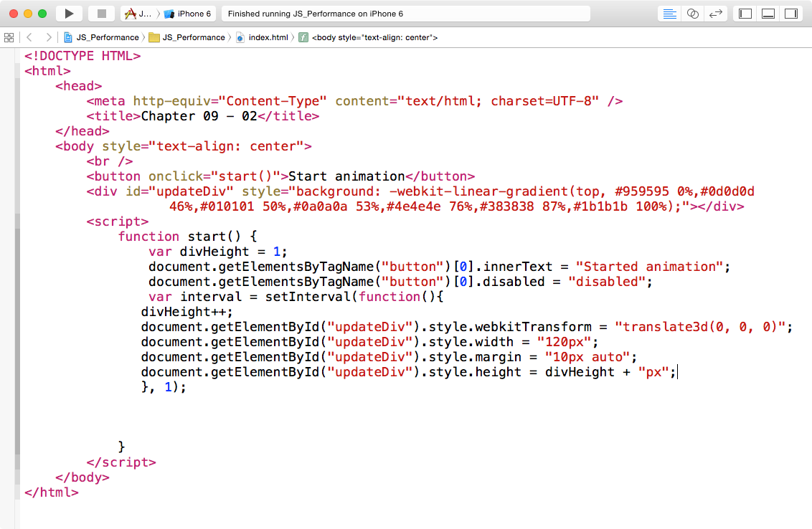
Task: Click the "translate3d(0, 0, 0)" string
Action: 700,327
